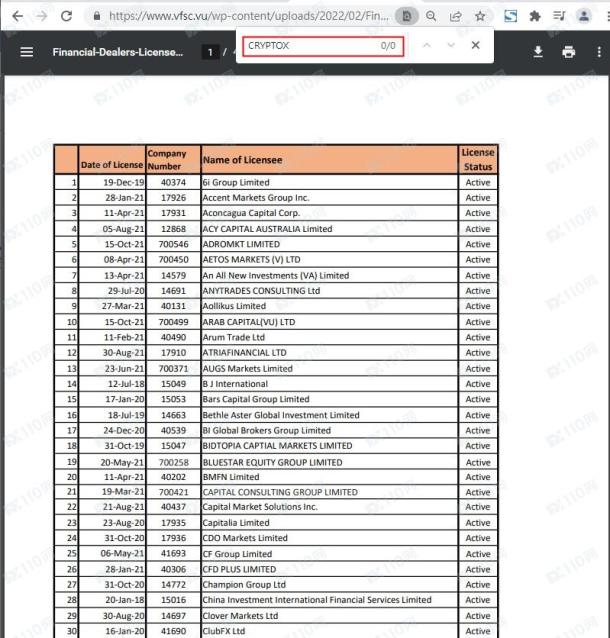
Task: Go to previous find result
Action: click(x=426, y=46)
